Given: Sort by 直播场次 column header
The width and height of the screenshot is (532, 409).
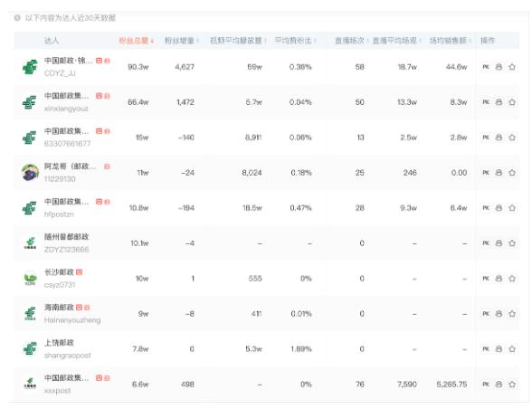Looking at the screenshot, I should (351, 41).
